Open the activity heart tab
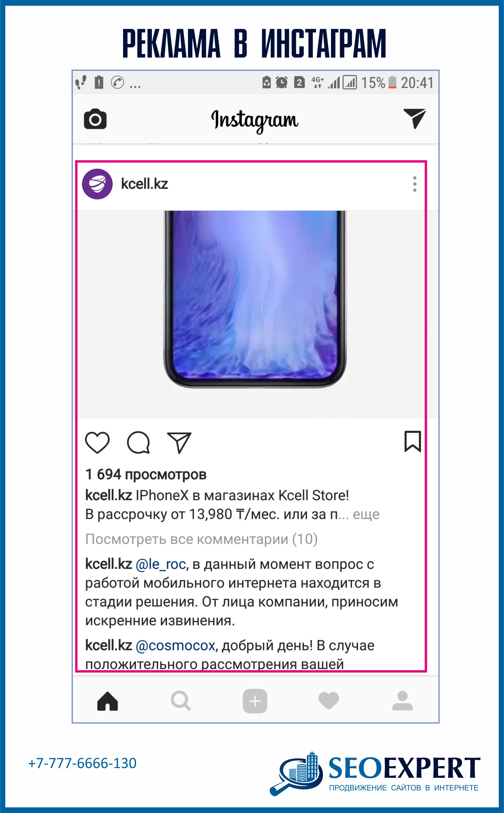This screenshot has height=813, width=504. [x=329, y=701]
